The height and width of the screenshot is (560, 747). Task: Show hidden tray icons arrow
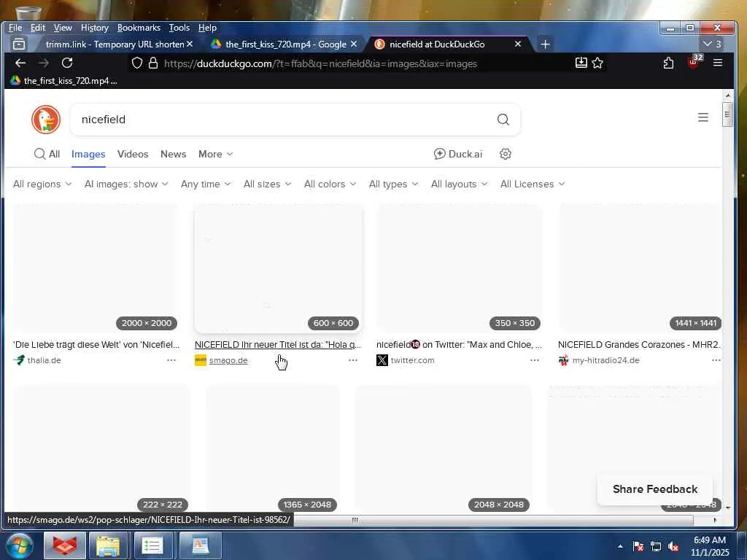tap(620, 547)
